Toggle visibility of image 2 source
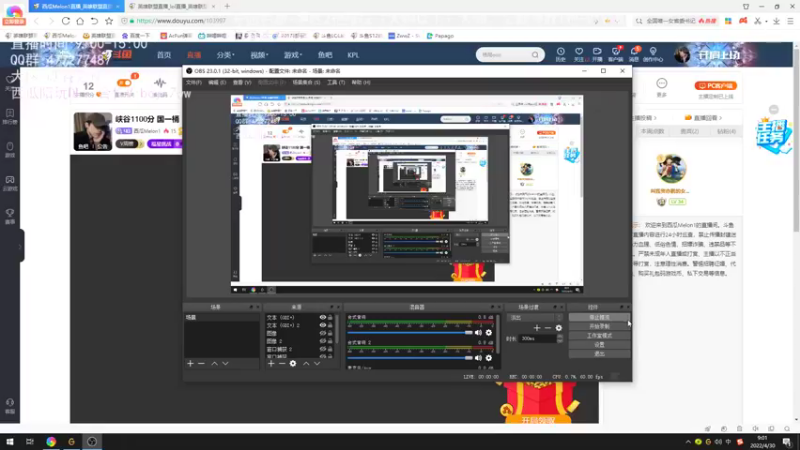The width and height of the screenshot is (800, 450). [322, 341]
